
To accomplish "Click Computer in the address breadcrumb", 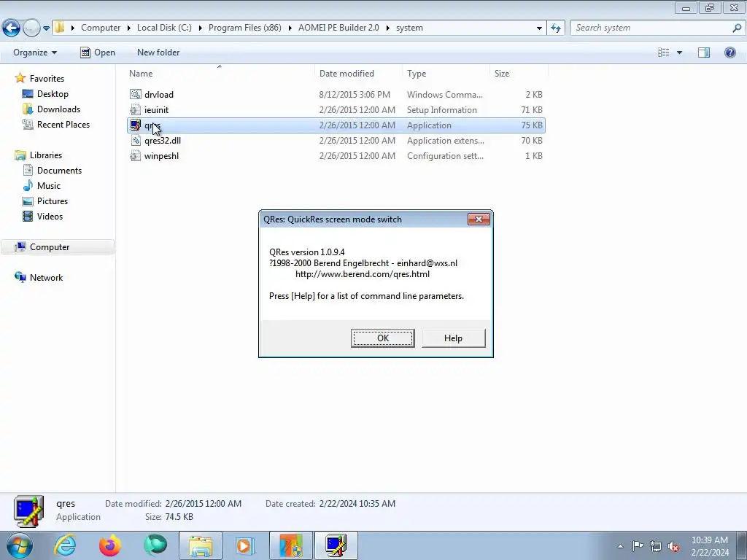I will (x=101, y=28).
